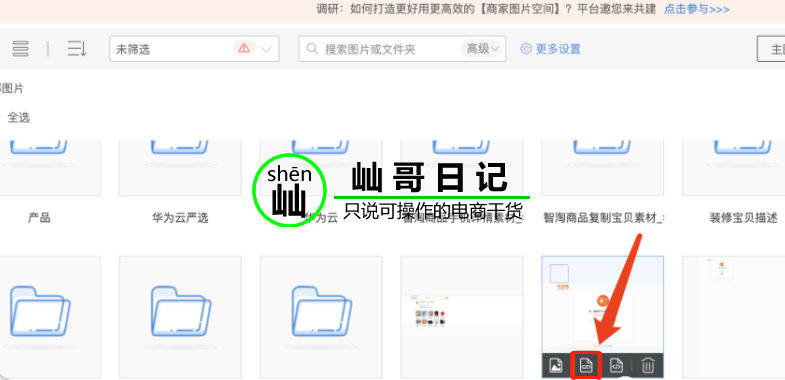Follow the 点击参与>>> survey link
Screen dimensions: 785x380
pos(696,9)
